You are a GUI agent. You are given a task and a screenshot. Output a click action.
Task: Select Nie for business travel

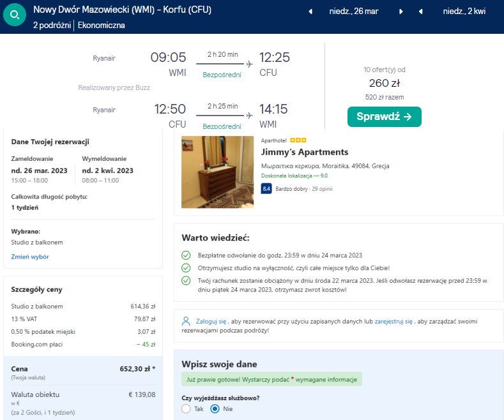215,409
